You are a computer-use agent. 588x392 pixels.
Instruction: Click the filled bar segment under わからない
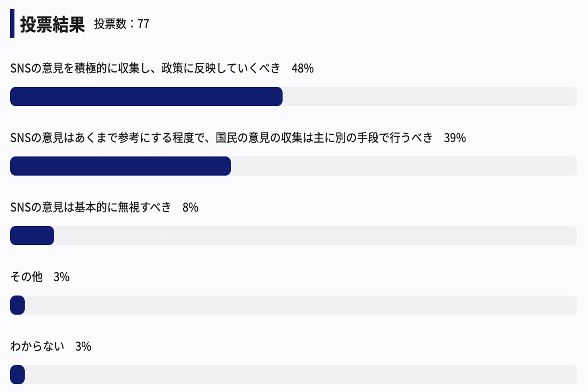[x=17, y=375]
